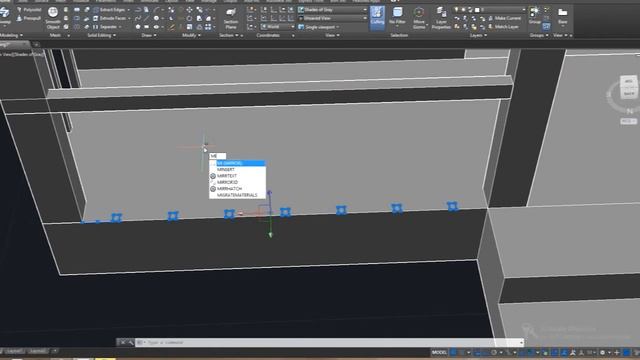Open Extract Edges dropdown arrow
This screenshot has height=360, width=640.
(x=129, y=10)
